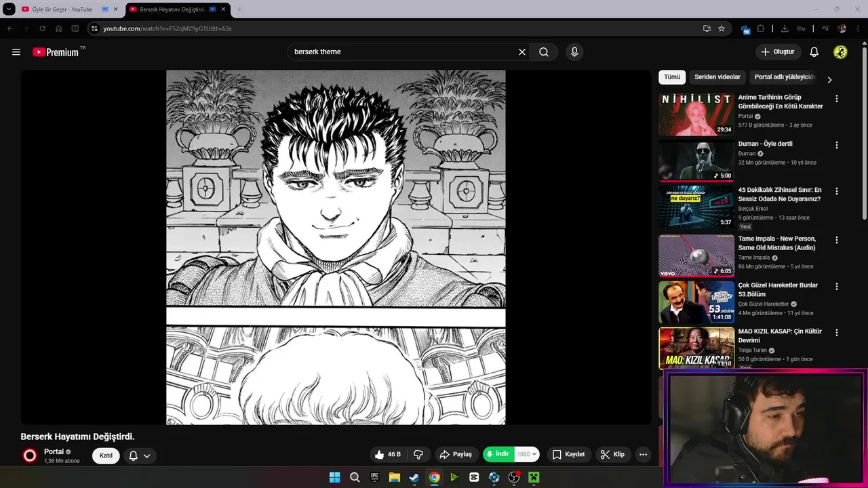
Task: Open options for 45 Dakikalık Zihinsel Sınır
Action: [836, 191]
